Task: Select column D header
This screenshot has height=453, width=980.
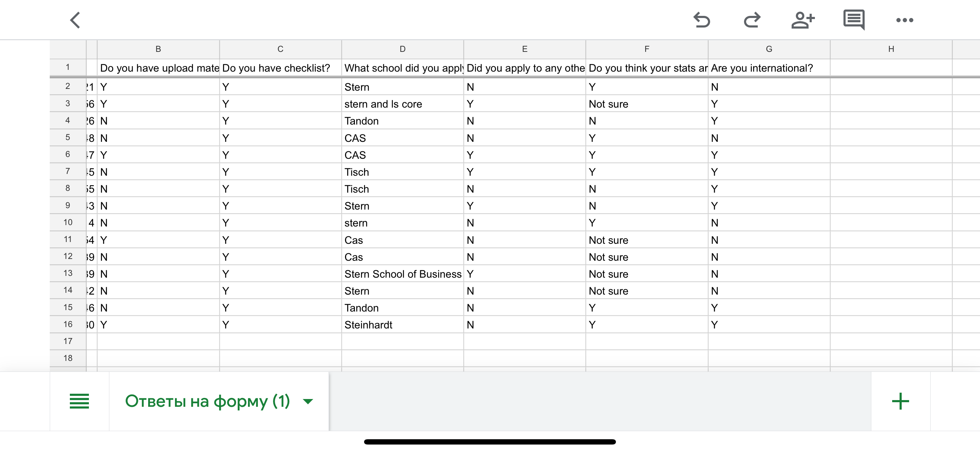Action: [x=402, y=49]
